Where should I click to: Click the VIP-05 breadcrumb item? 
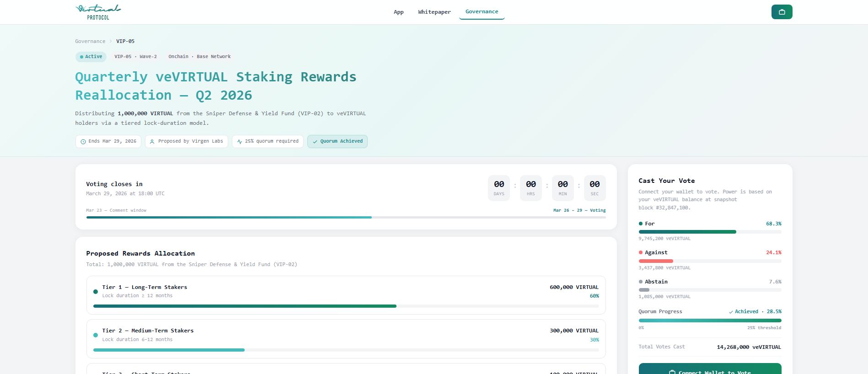click(125, 41)
